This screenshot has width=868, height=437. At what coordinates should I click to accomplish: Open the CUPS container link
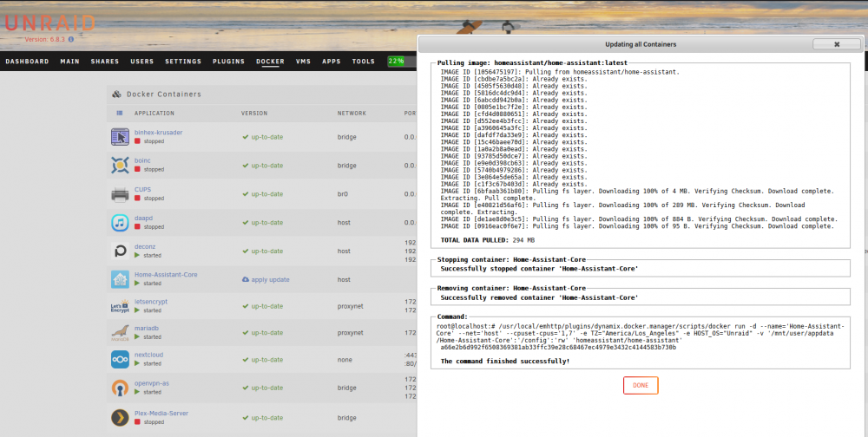coord(143,189)
